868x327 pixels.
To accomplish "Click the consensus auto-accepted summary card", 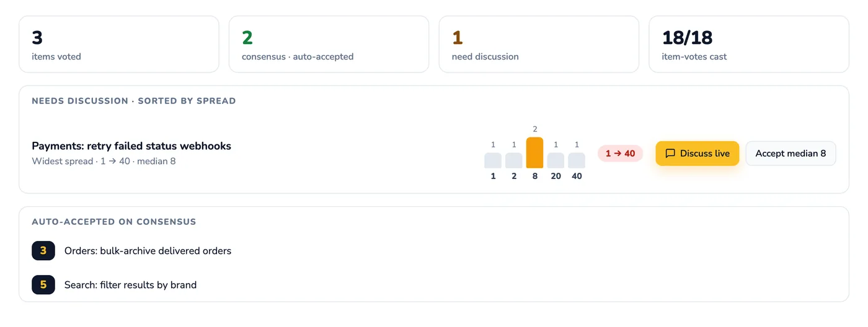I will point(329,44).
